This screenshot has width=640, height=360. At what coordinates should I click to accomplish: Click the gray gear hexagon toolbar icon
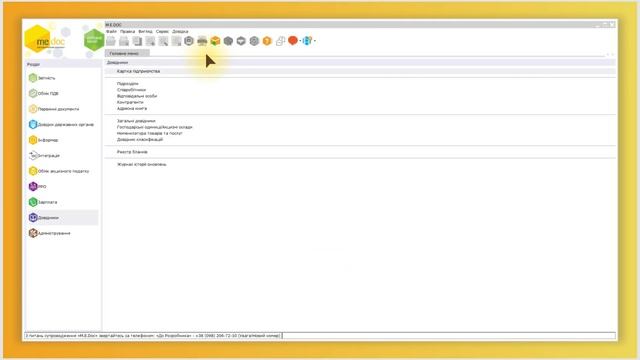[254, 41]
